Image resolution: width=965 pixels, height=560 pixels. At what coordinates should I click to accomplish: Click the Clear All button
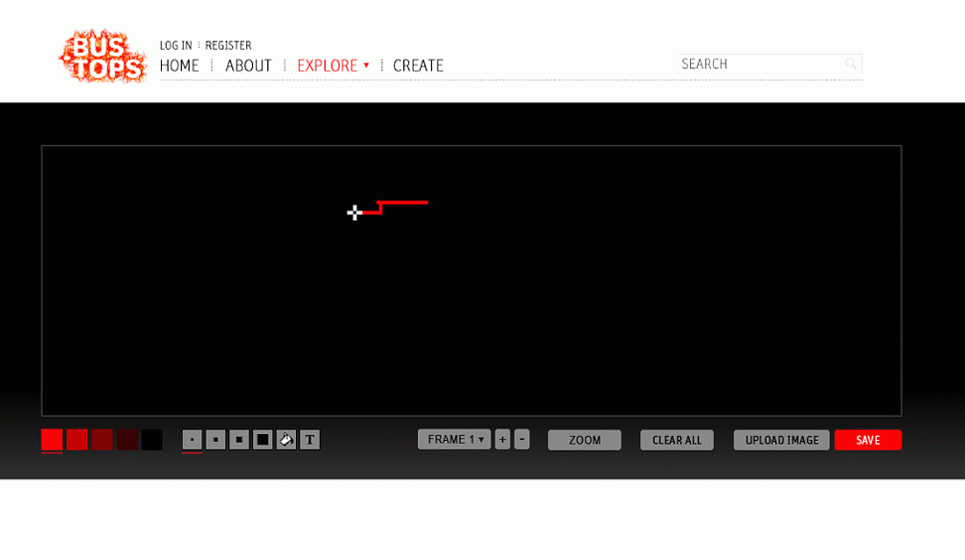point(677,440)
